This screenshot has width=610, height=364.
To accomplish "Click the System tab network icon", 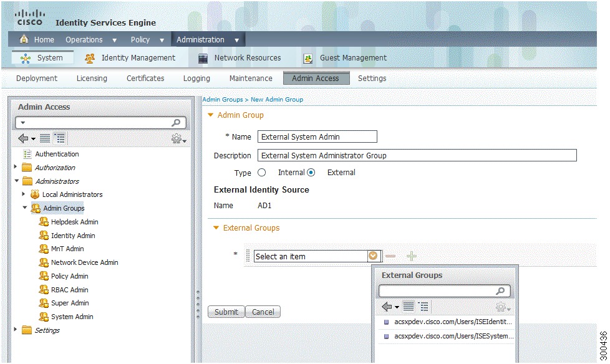I will click(x=26, y=59).
